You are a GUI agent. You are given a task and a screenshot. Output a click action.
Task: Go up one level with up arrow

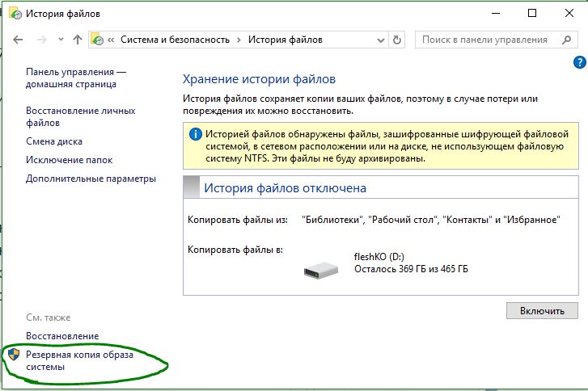coord(78,40)
